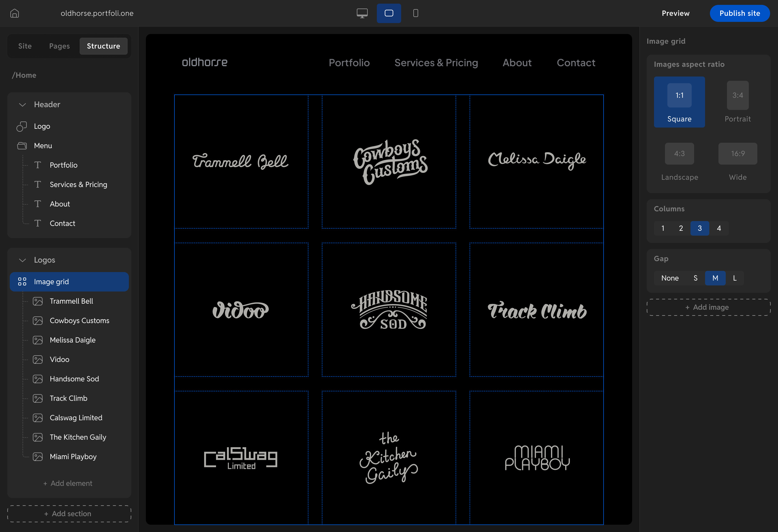The height and width of the screenshot is (532, 778).
Task: Click About in the site navigation
Action: coord(517,63)
